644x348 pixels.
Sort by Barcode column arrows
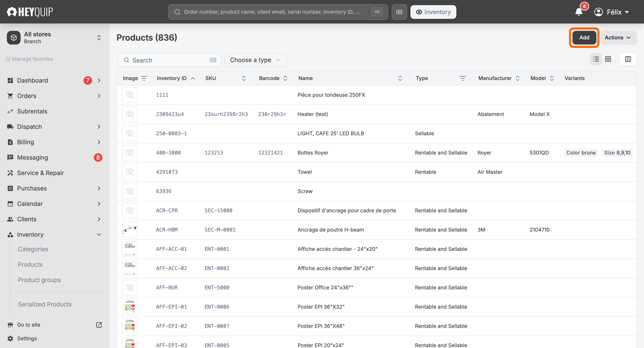[x=285, y=78]
